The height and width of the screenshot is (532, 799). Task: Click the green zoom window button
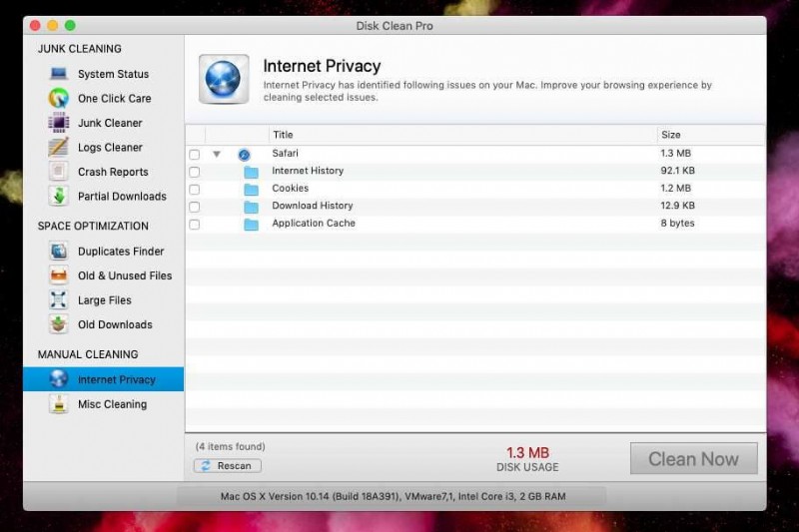(x=70, y=26)
